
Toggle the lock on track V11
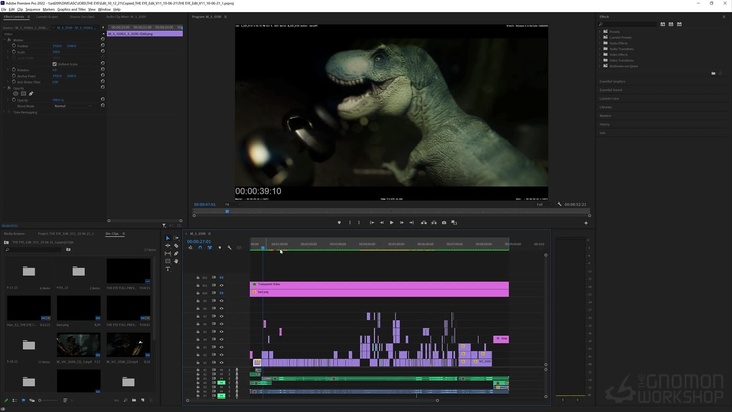click(x=197, y=286)
